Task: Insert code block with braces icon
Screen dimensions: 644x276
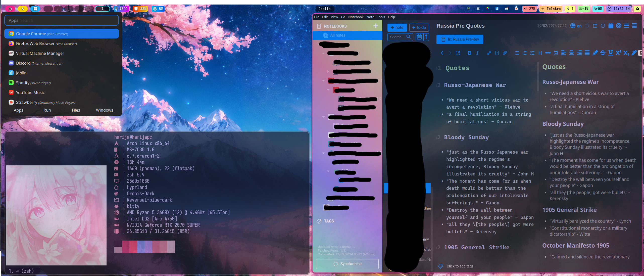Action: click(497, 53)
